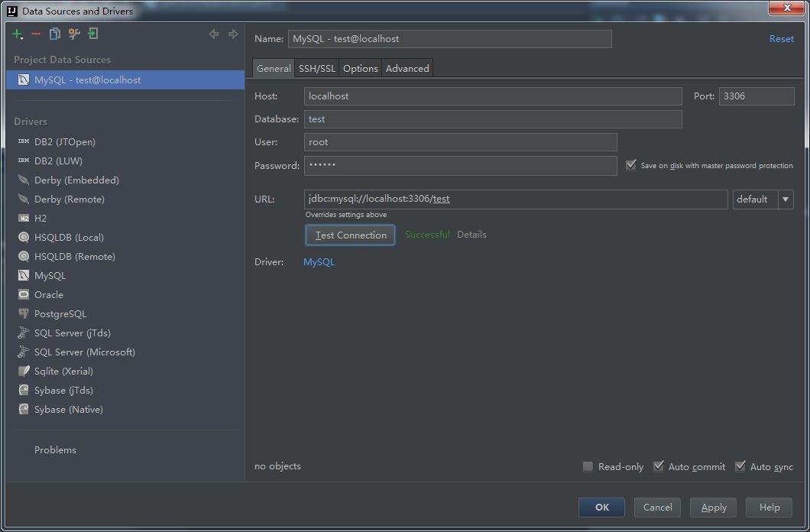
Task: Toggle Save on disk with master password
Action: pos(630,165)
